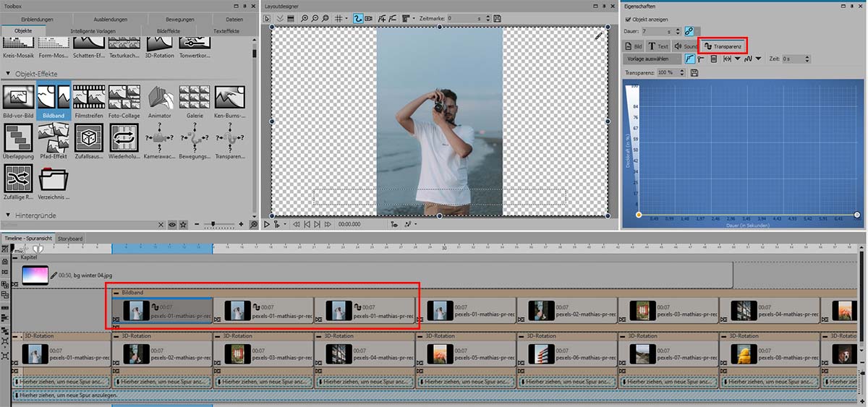Image resolution: width=868 pixels, height=407 pixels.
Task: Choose the Foto-Collage effect icon
Action: point(124,98)
